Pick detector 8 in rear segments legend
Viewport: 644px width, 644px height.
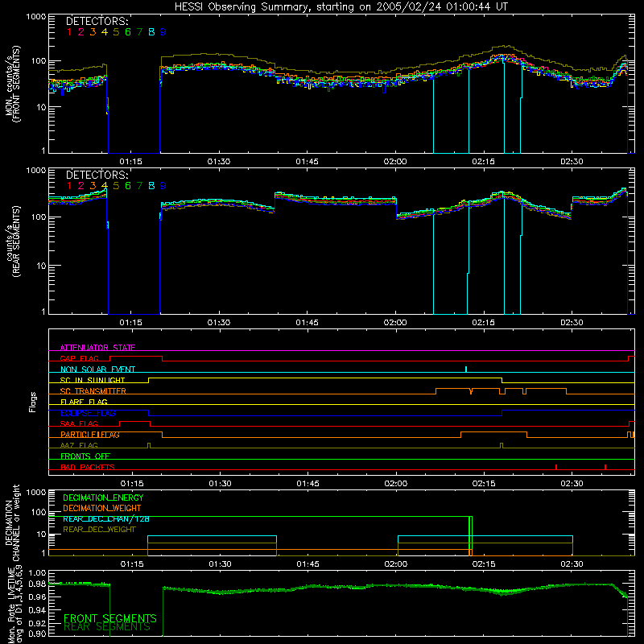coord(151,186)
